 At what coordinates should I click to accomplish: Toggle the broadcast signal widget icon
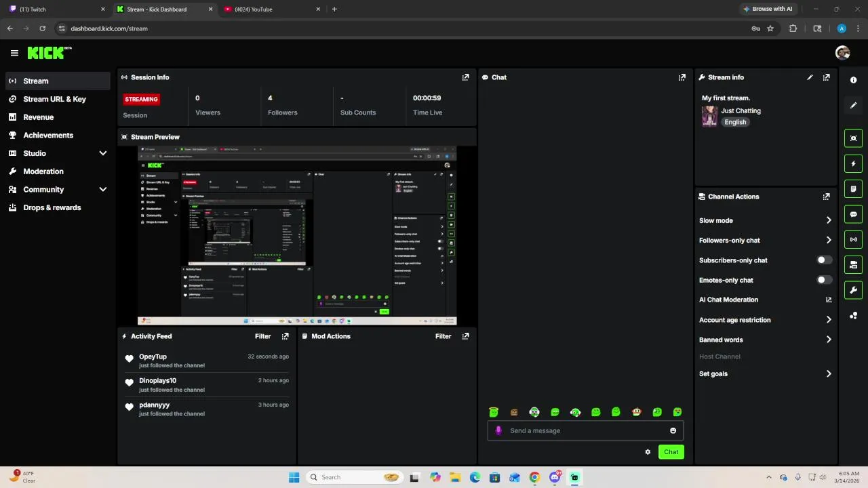(853, 239)
